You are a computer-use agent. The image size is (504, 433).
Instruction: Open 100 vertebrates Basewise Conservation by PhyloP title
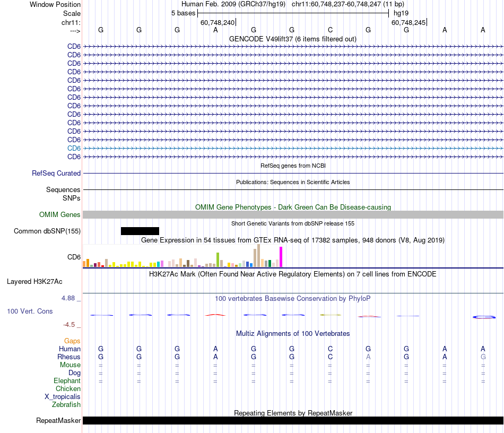(293, 299)
